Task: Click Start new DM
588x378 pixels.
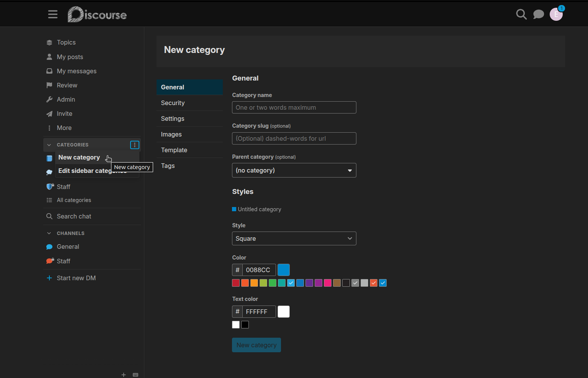Action: (76, 278)
